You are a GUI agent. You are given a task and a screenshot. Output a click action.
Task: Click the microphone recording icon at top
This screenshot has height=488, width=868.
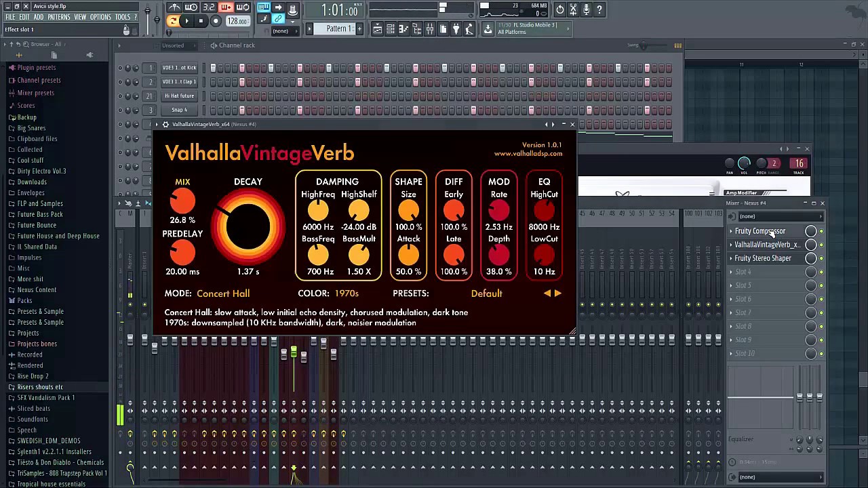[587, 9]
